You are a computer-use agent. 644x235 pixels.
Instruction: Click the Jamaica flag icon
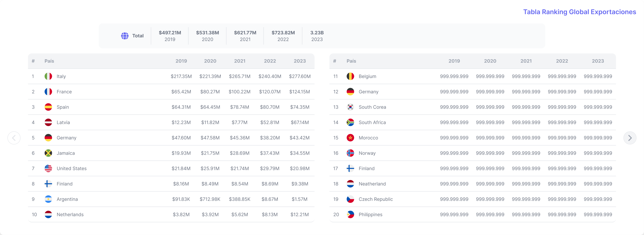tap(48, 153)
